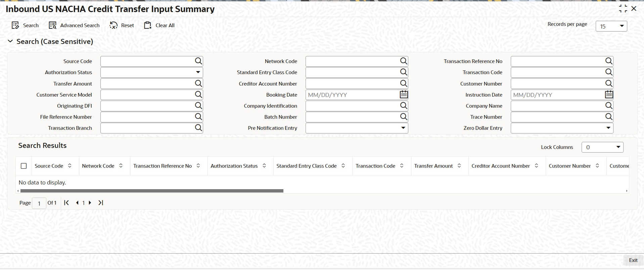Viewport: 644px width, 270px height.
Task: Collapse the Search (Case Sensitive) section
Action: (10, 41)
